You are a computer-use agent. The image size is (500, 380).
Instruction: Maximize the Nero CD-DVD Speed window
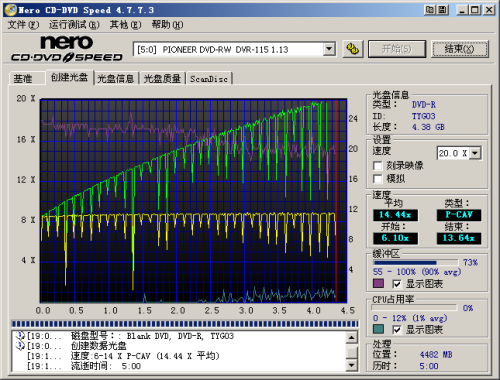pyautogui.click(x=475, y=10)
